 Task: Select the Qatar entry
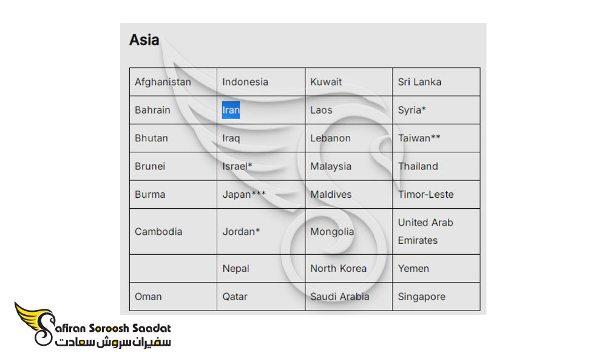261,297
